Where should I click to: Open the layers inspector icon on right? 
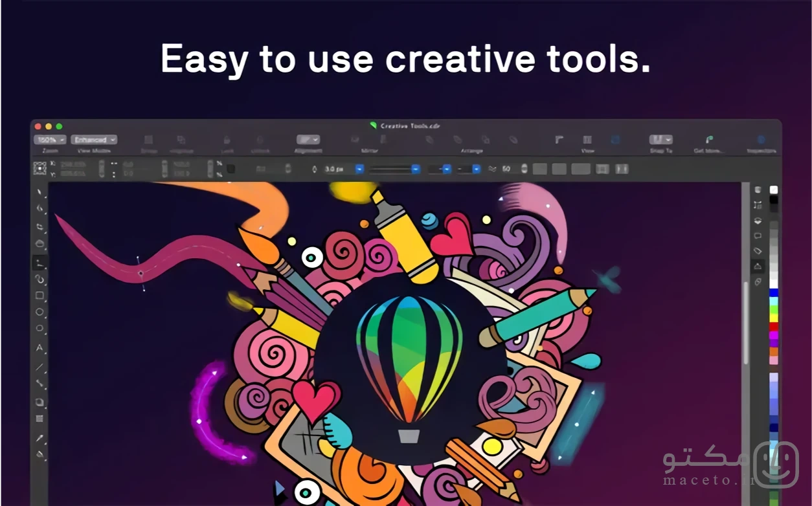[x=758, y=221]
